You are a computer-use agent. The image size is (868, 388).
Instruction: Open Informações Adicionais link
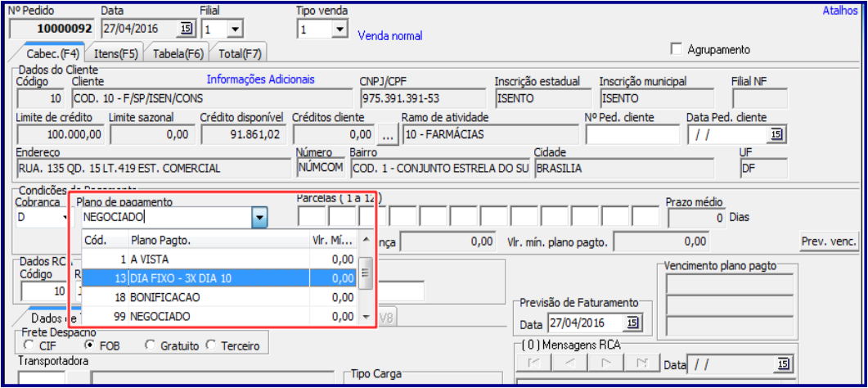[x=261, y=79]
